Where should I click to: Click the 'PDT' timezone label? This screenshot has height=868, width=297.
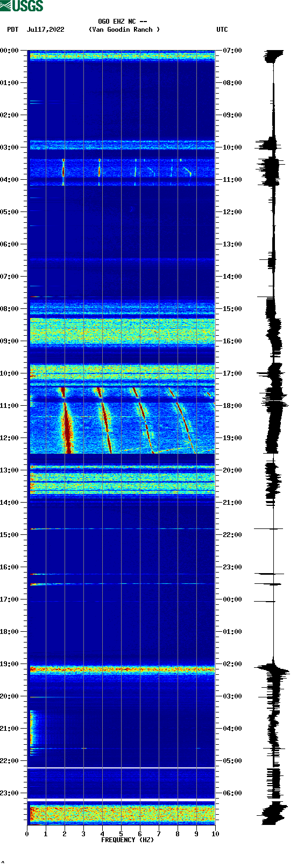coord(13,30)
